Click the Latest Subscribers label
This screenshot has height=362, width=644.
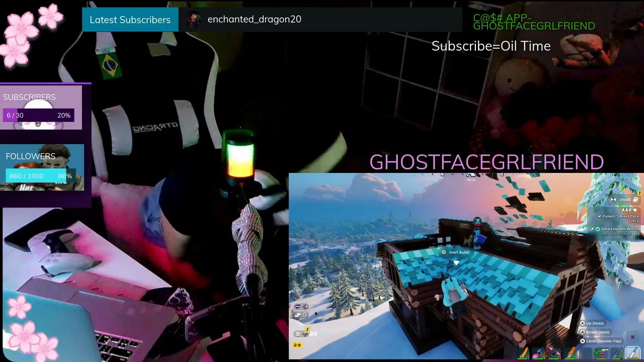130,20
